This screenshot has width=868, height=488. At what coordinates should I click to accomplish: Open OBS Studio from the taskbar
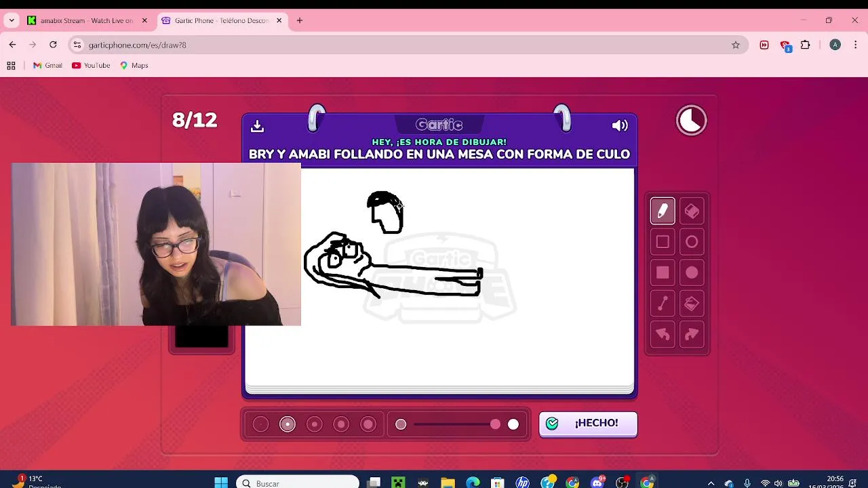[x=622, y=483]
